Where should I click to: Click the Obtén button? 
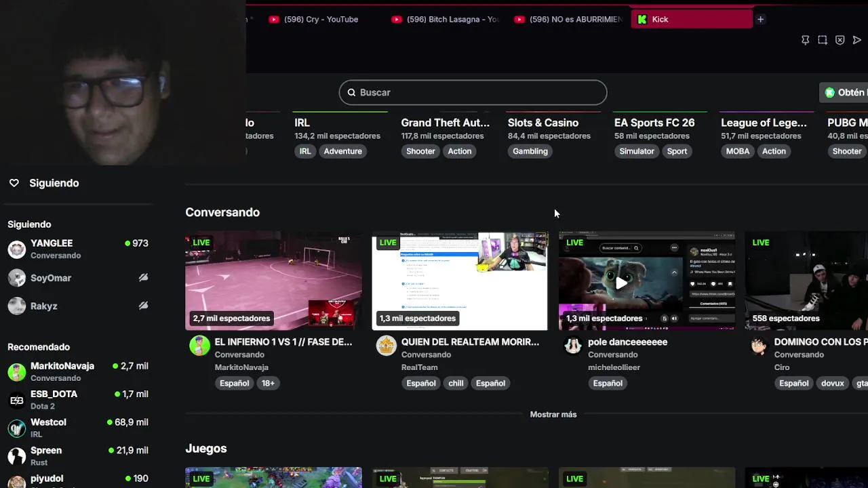[x=844, y=93]
